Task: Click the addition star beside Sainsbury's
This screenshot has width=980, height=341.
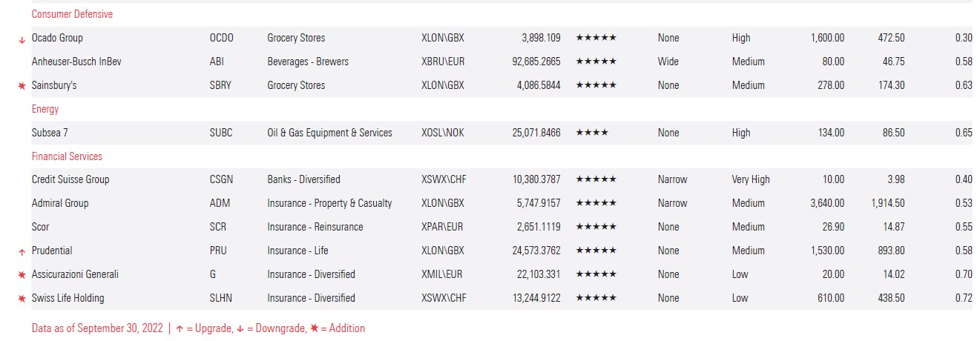Action: (x=22, y=86)
